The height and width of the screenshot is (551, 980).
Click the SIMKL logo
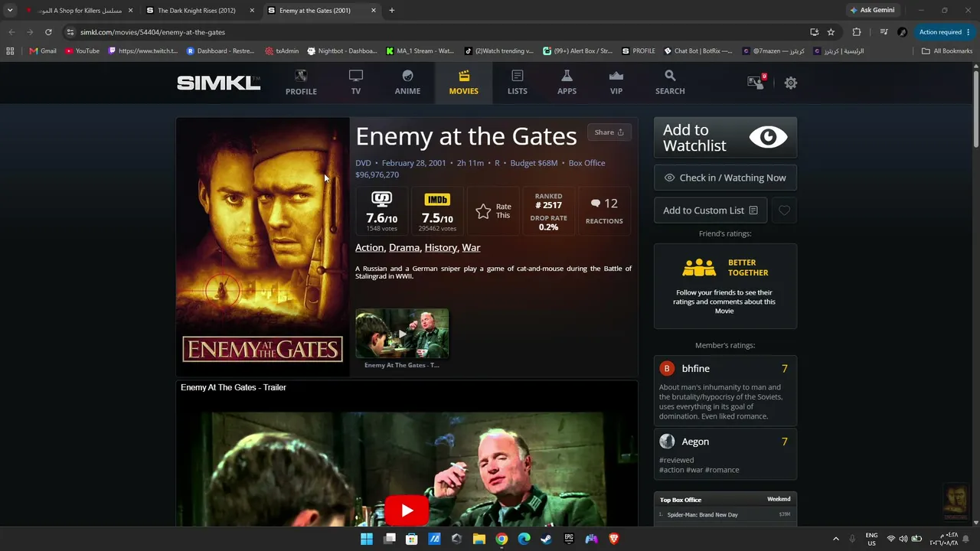[218, 83]
